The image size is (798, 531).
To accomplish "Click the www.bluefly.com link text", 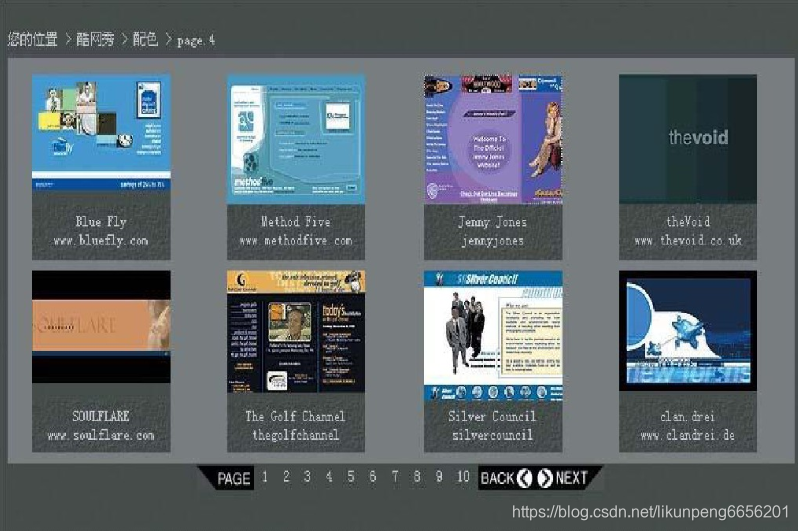I will (101, 240).
